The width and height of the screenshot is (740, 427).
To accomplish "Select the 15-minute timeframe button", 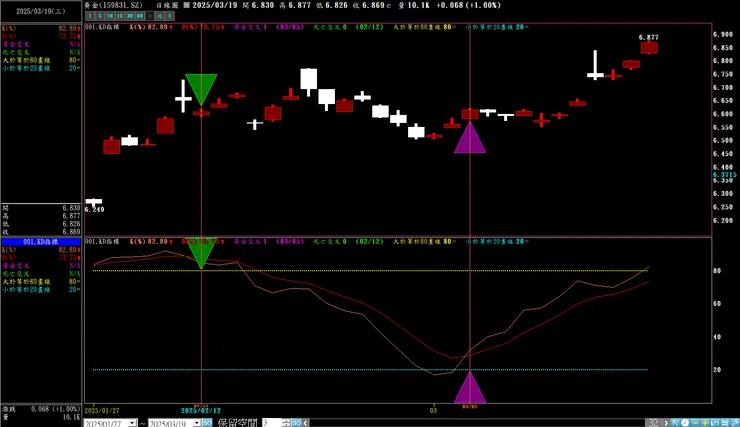I will (x=120, y=16).
